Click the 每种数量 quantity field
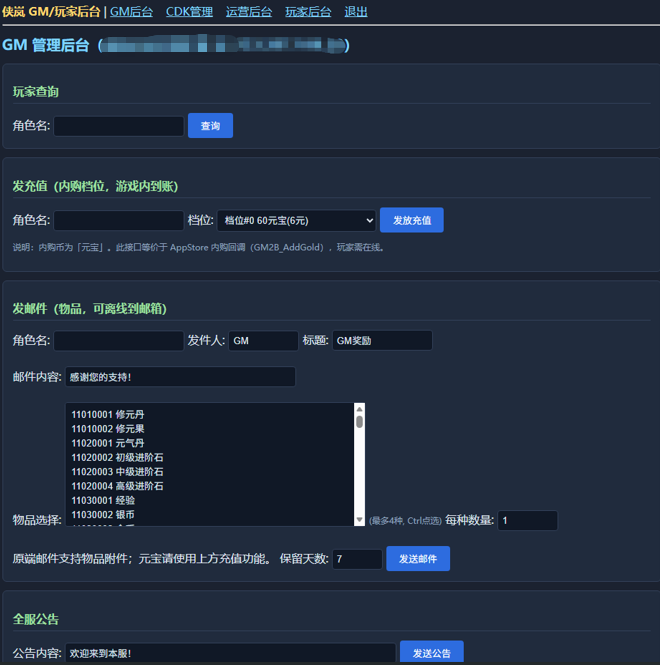The height and width of the screenshot is (665, 660). pos(527,520)
